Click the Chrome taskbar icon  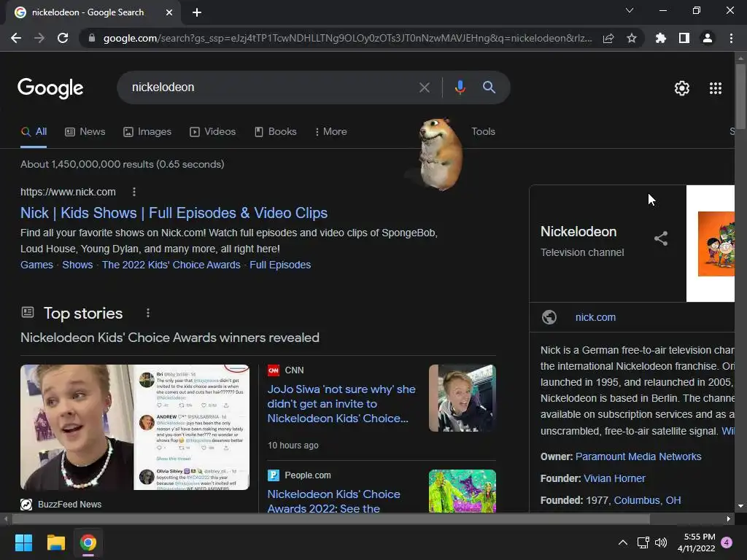[88, 542]
